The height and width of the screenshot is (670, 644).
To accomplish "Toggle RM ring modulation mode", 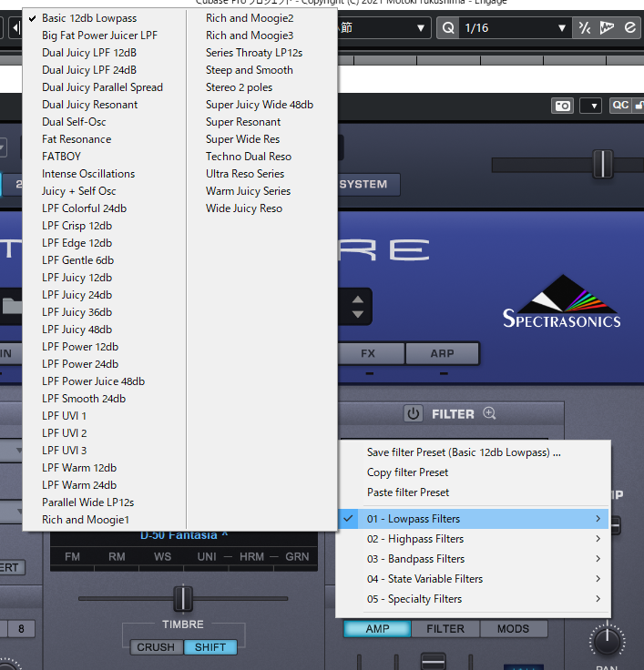I will click(x=117, y=557).
